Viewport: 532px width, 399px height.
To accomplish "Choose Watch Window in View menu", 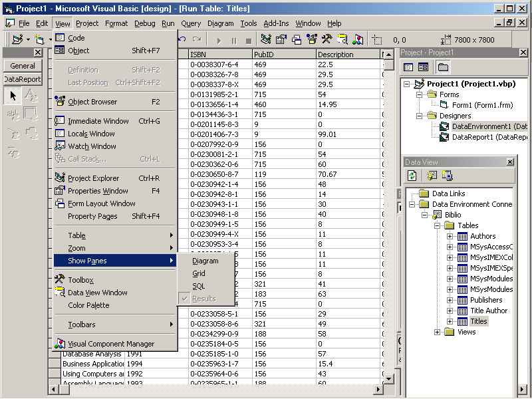I will pos(115,146).
